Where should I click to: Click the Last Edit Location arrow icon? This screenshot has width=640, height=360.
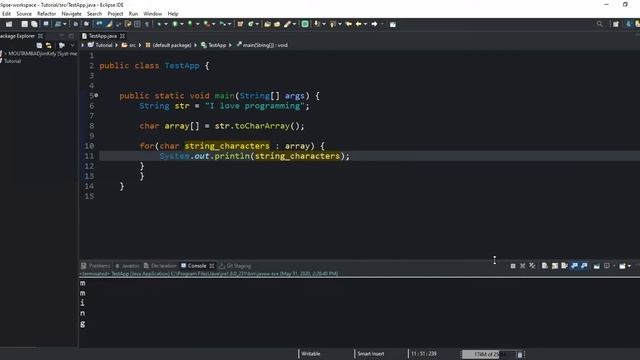point(349,24)
